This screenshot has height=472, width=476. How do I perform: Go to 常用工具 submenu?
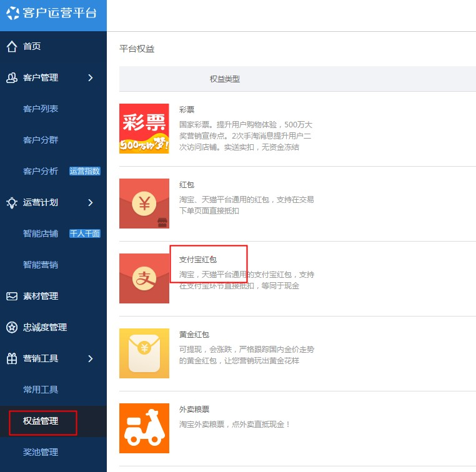41,390
